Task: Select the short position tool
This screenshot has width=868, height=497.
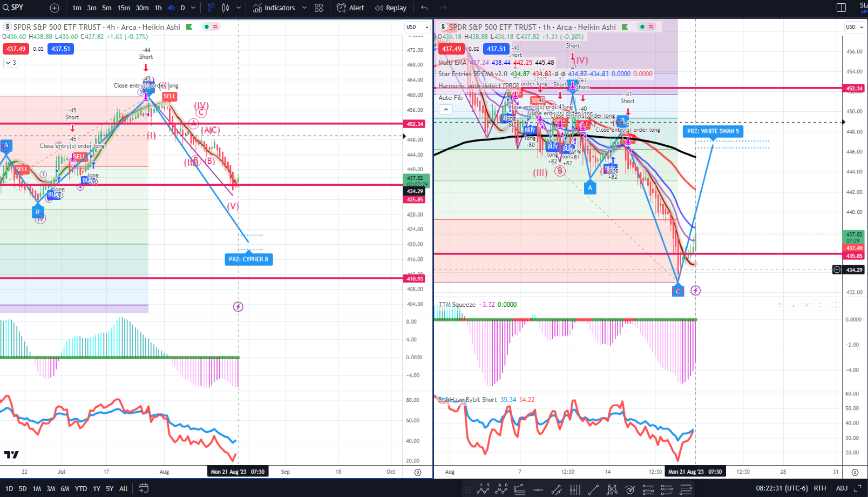Action: tap(667, 490)
